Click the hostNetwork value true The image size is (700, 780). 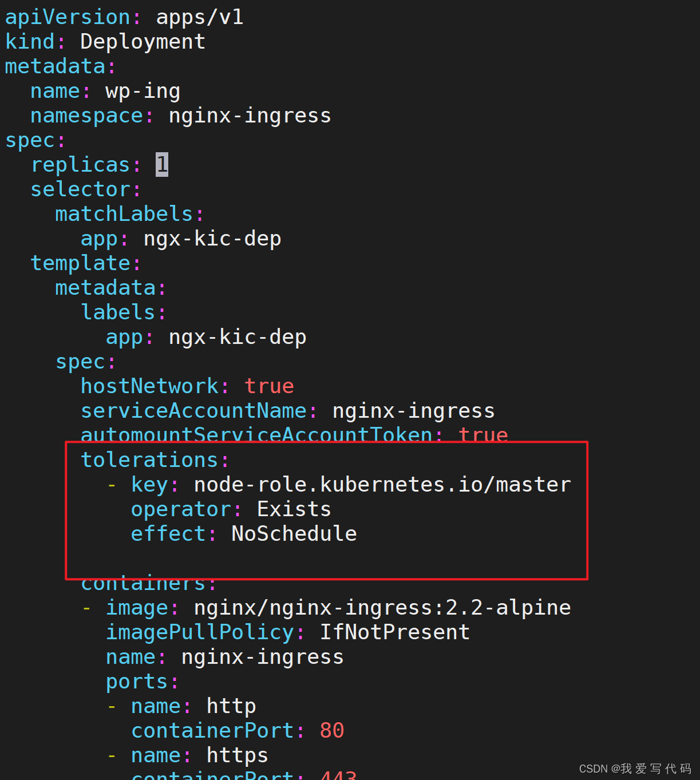click(269, 386)
